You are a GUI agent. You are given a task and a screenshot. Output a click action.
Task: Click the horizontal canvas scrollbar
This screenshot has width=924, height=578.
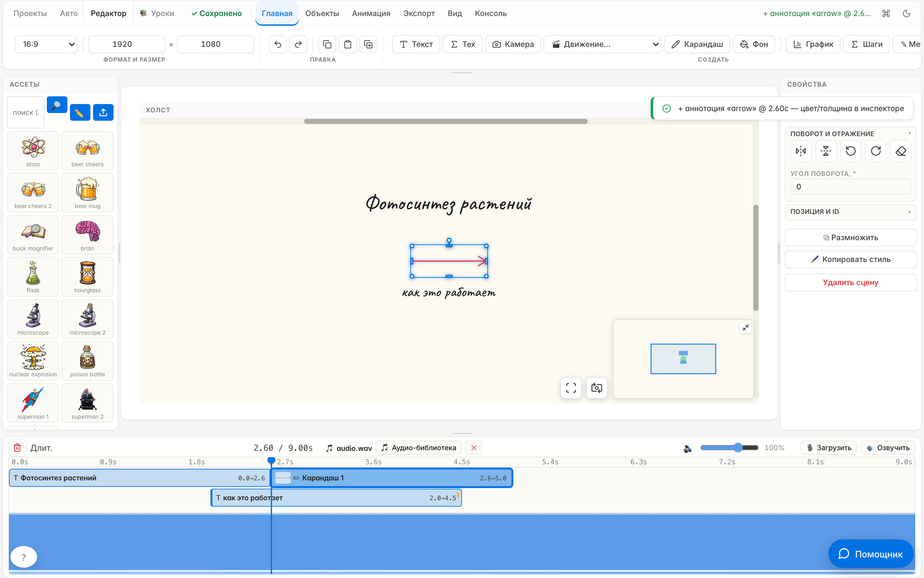[446, 121]
